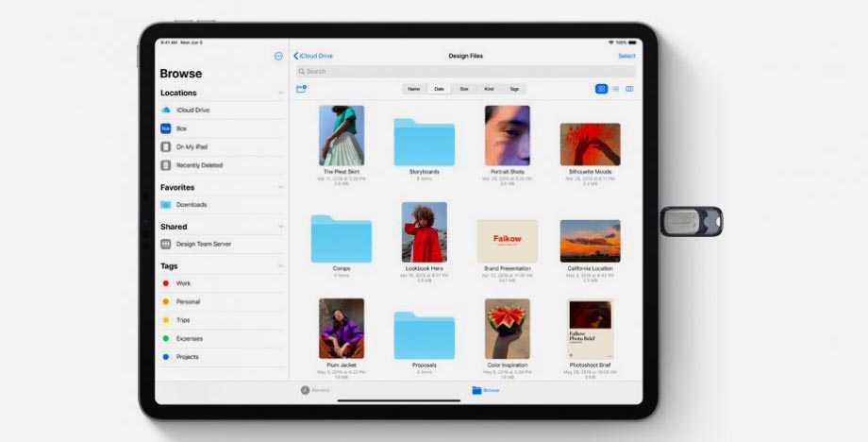868x442 pixels.
Task: Open Lookbook Hero image
Action: (x=424, y=232)
